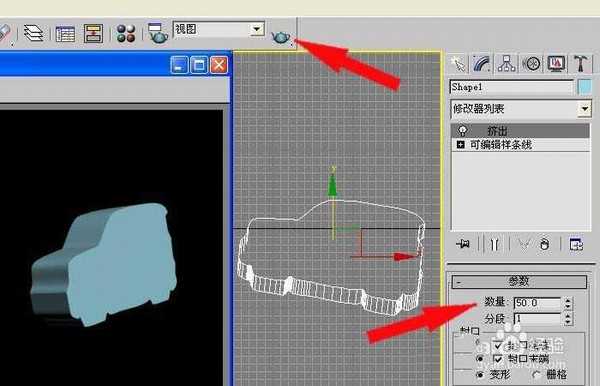Click the 数量 value field showing 50.0
The image size is (600, 386).
pyautogui.click(x=537, y=303)
